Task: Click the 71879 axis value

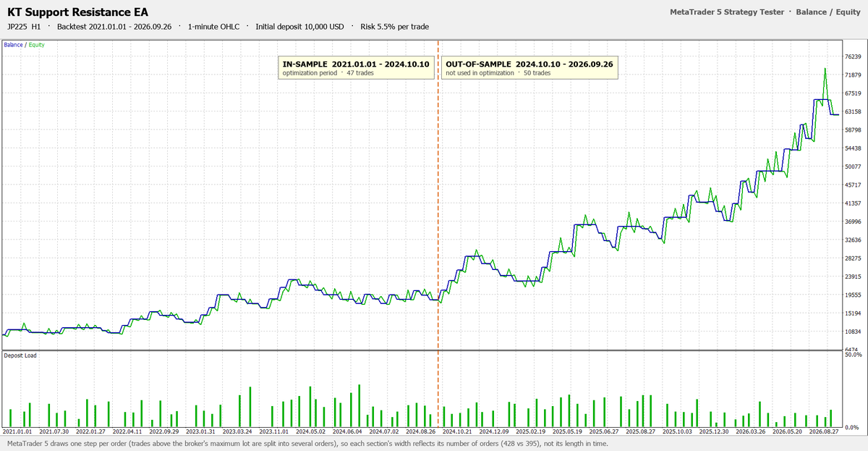Action: (852, 75)
